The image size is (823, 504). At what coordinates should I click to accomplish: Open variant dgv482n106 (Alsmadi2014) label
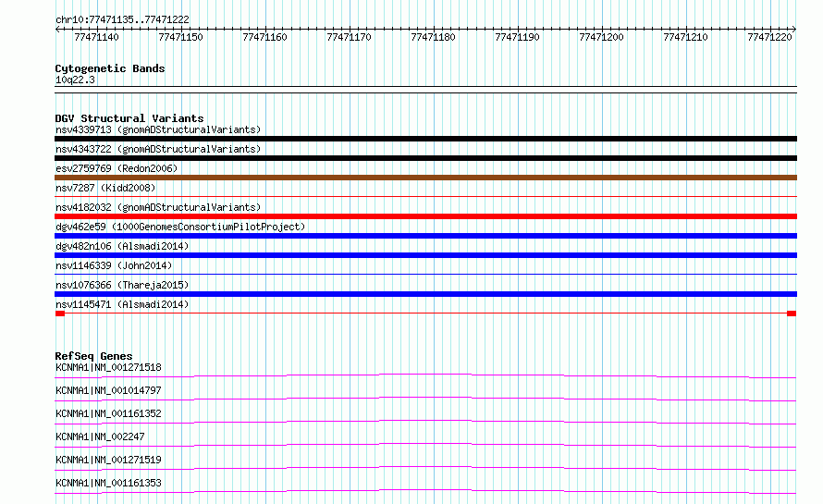pos(122,246)
